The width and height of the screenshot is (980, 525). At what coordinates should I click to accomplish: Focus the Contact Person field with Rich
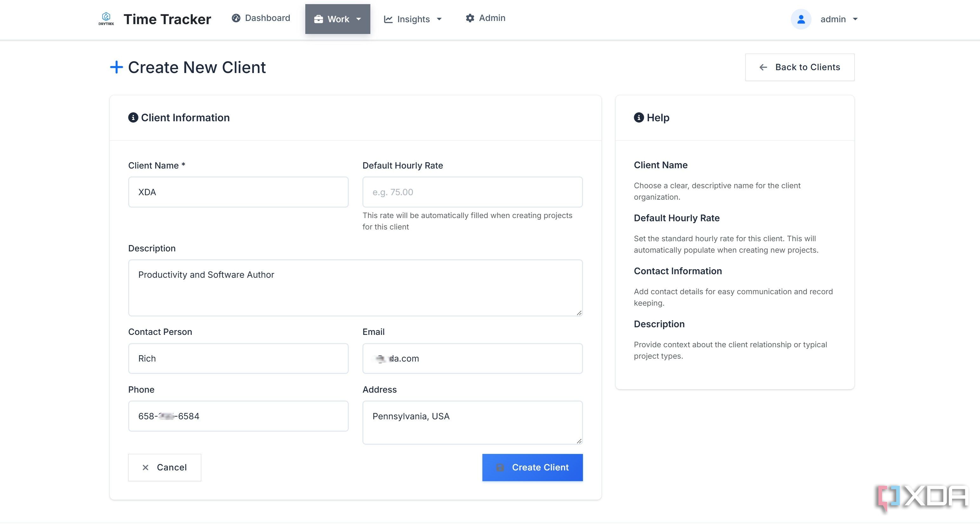point(238,359)
